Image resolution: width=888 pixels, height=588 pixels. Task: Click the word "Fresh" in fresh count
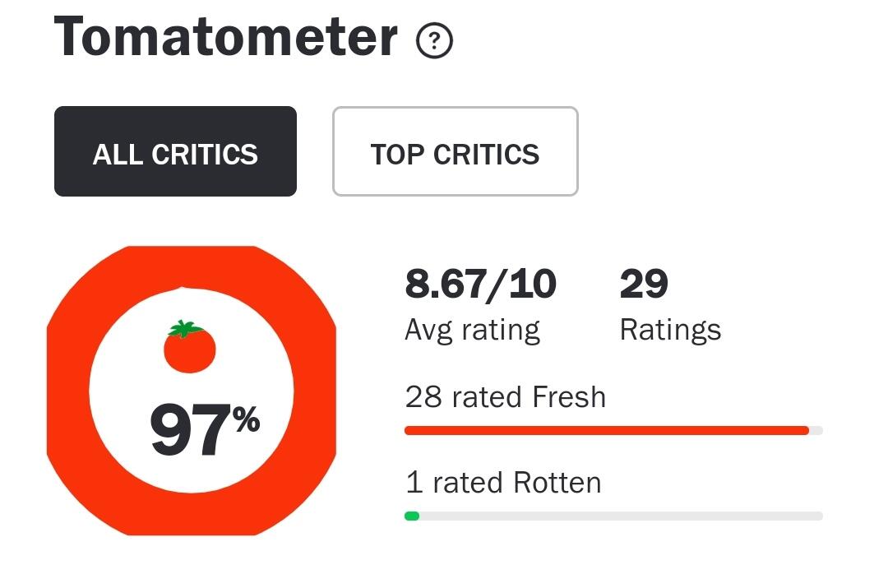(569, 397)
